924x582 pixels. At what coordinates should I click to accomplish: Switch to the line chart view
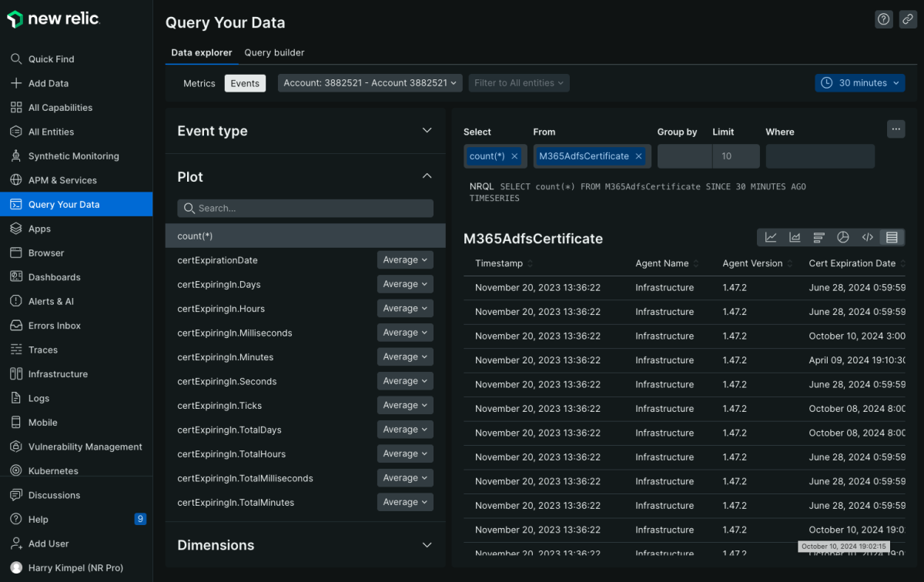click(771, 237)
